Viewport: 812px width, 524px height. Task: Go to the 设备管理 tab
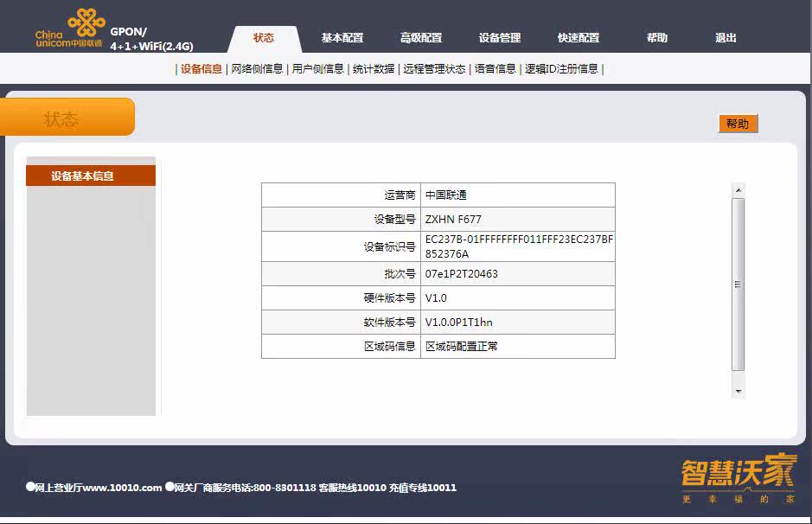click(500, 38)
